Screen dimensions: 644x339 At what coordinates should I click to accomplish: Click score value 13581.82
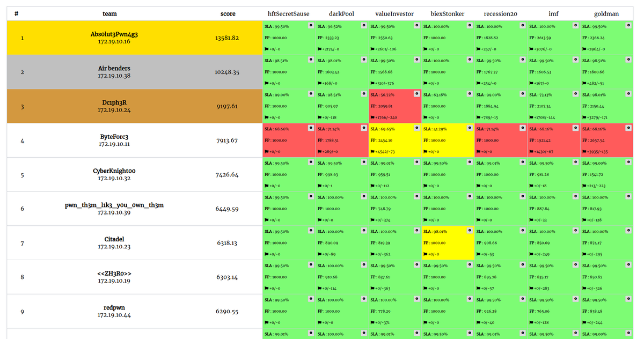click(227, 38)
